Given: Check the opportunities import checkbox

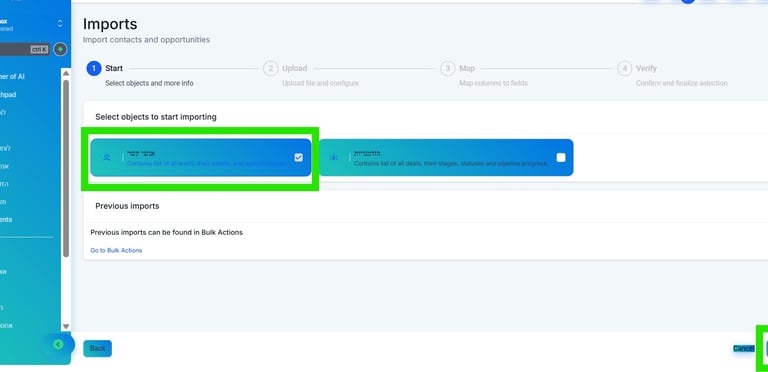Looking at the screenshot, I should (561, 158).
